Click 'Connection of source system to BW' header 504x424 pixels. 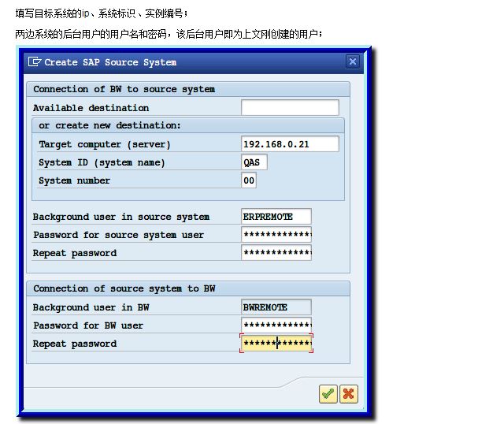click(188, 288)
